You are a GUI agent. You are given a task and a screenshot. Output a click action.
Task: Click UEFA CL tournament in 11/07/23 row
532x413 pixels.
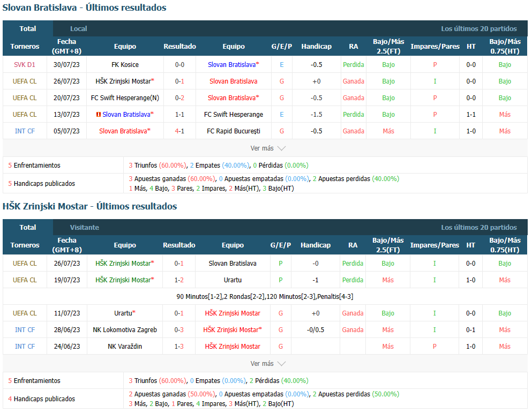(x=25, y=313)
